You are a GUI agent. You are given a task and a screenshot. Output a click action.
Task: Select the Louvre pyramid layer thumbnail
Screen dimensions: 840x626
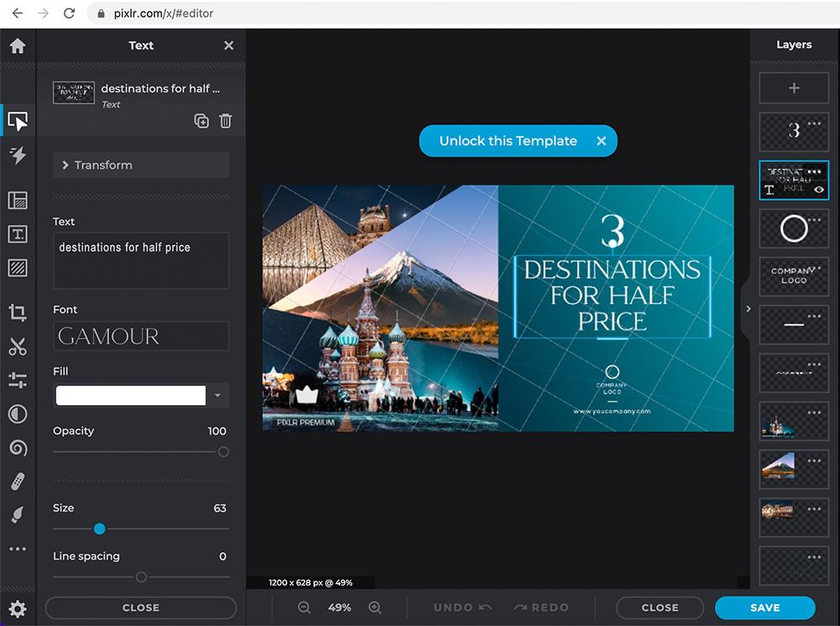tap(794, 518)
